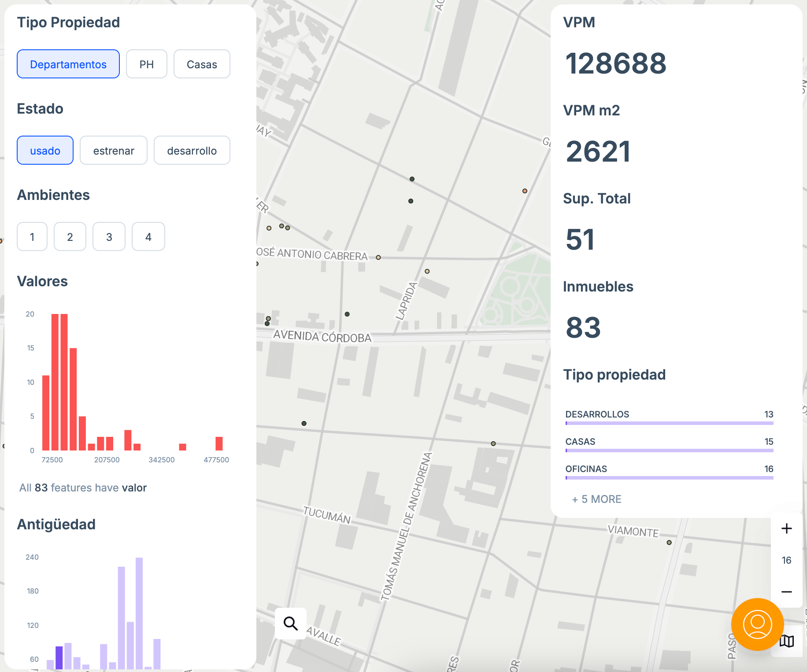The width and height of the screenshot is (807, 672).
Task: Click the dark marker above Avenida Córdoba label
Action: [x=347, y=314]
